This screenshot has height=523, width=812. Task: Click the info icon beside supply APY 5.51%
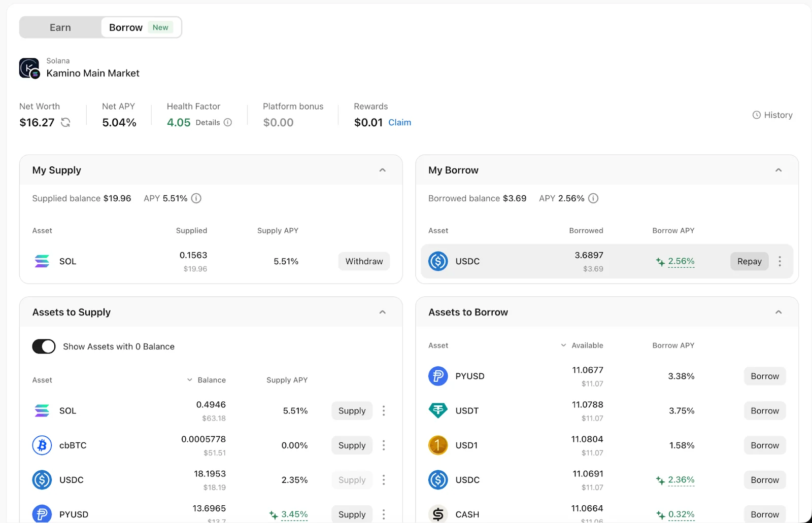click(196, 198)
